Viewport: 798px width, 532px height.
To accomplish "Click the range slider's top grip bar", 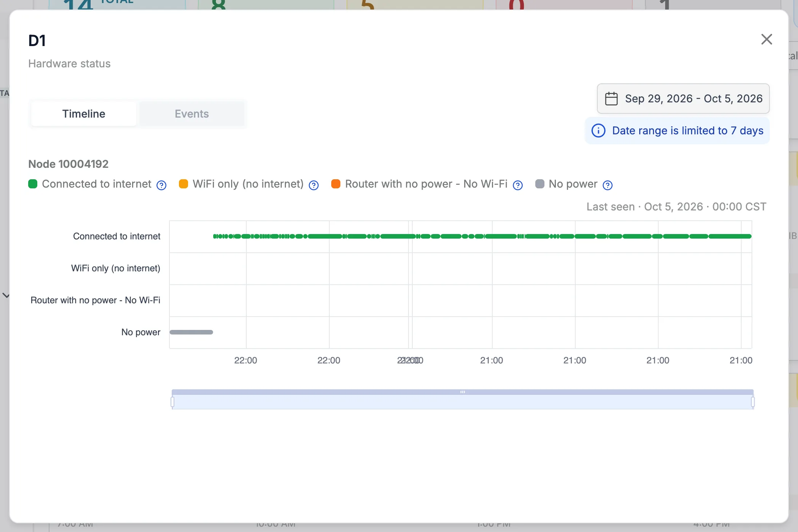I will click(x=463, y=392).
